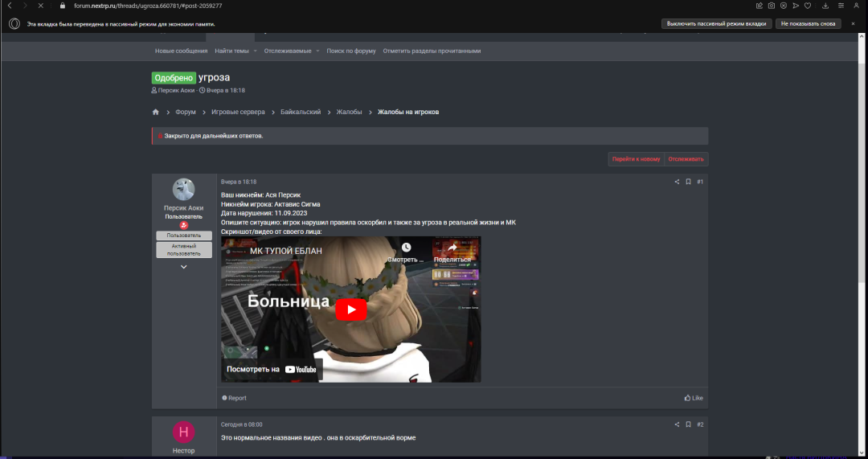Share the second post by Нестор

(677, 424)
